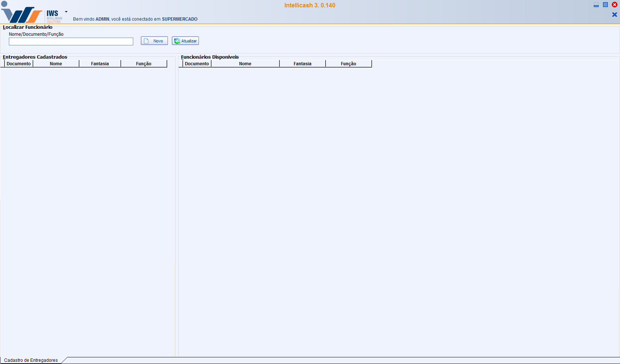Minimize the Intellicash window
This screenshot has width=620, height=364.
coord(596,5)
